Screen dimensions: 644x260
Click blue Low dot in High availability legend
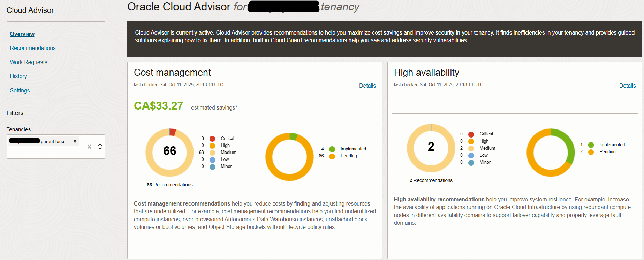(x=471, y=155)
